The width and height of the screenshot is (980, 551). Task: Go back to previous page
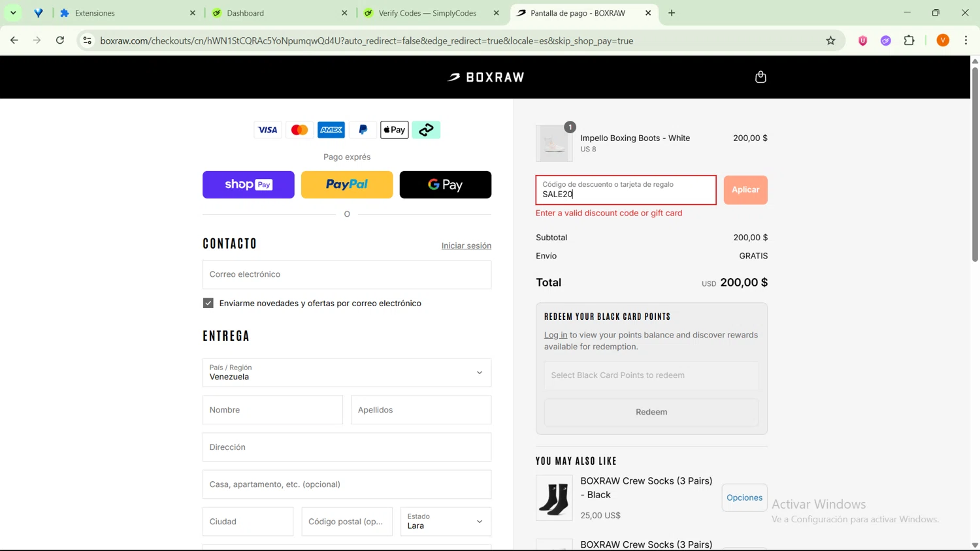coord(14,40)
